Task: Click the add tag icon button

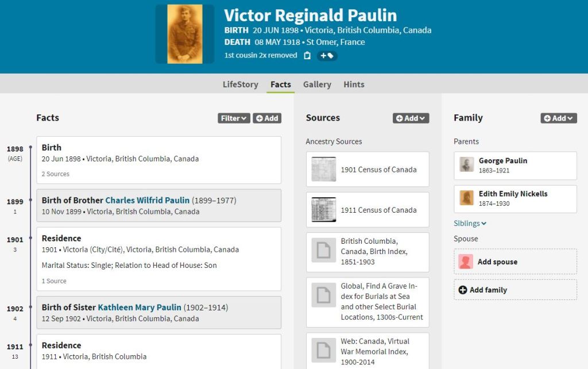Action: [x=327, y=56]
